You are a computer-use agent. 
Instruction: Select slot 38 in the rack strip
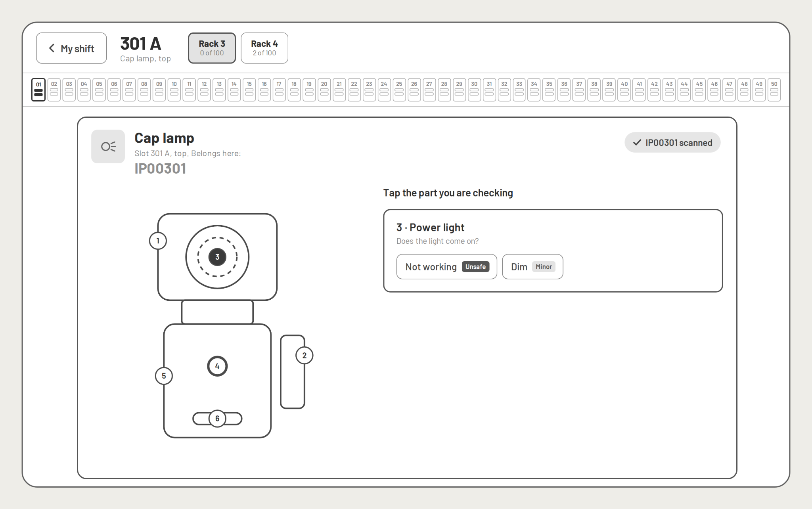click(594, 90)
